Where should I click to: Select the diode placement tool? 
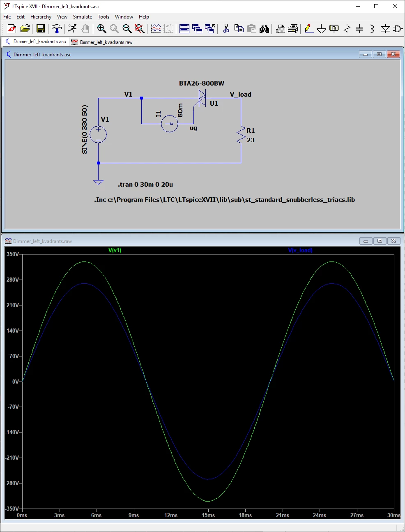pyautogui.click(x=385, y=28)
